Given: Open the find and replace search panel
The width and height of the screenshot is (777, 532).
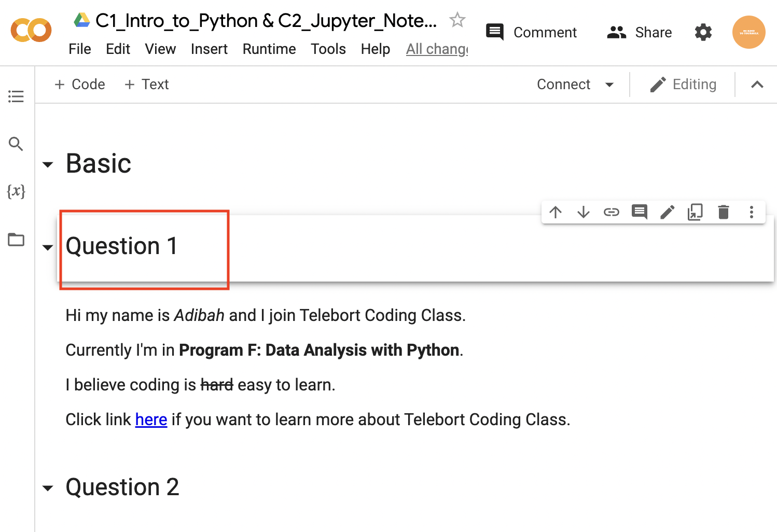Looking at the screenshot, I should [16, 144].
